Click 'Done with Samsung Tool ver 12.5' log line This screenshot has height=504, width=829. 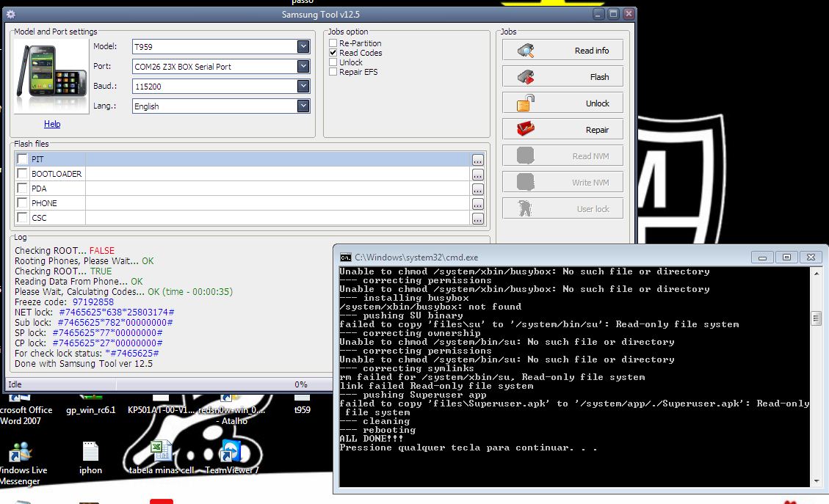click(x=84, y=363)
